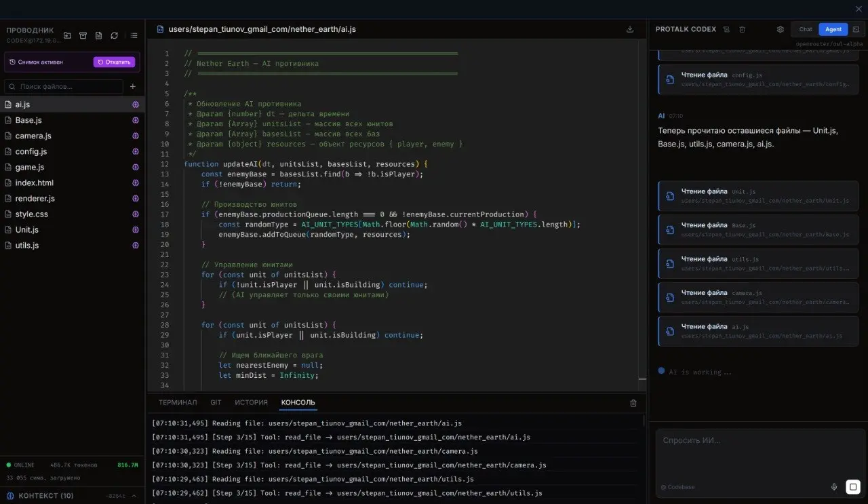868x504 pixels.
Task: Click the purple badge icon next to ai.js
Action: 136,104
